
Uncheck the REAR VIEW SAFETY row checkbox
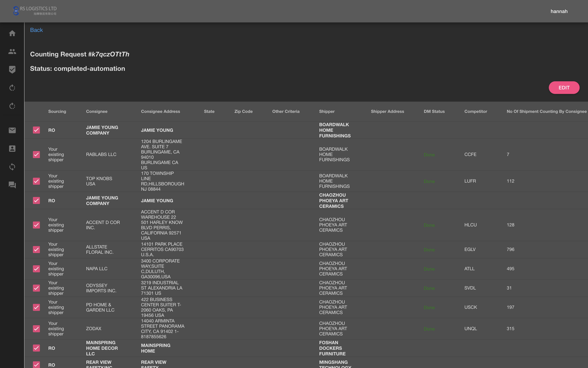click(36, 365)
